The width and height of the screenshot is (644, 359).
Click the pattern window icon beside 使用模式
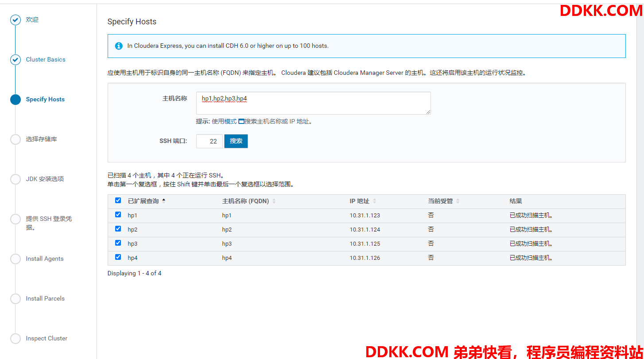pos(241,121)
